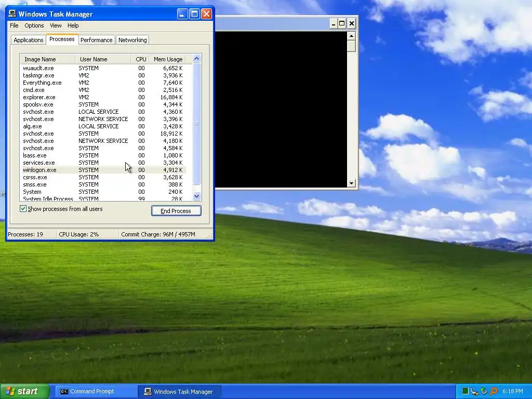Select the taskmgr.exe process

click(x=103, y=75)
